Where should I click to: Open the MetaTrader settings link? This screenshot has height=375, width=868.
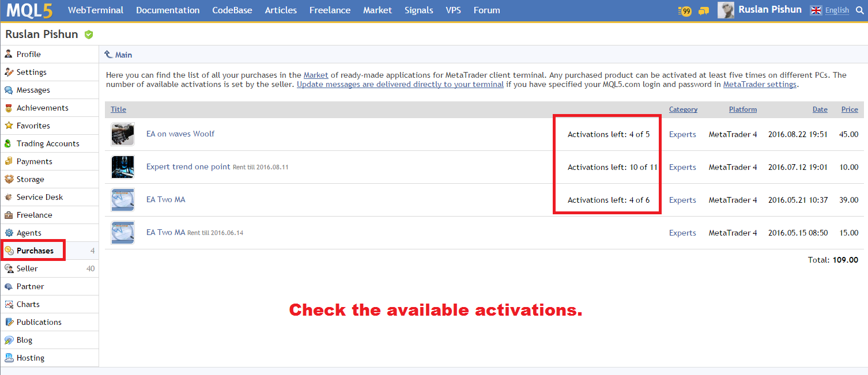tap(760, 84)
